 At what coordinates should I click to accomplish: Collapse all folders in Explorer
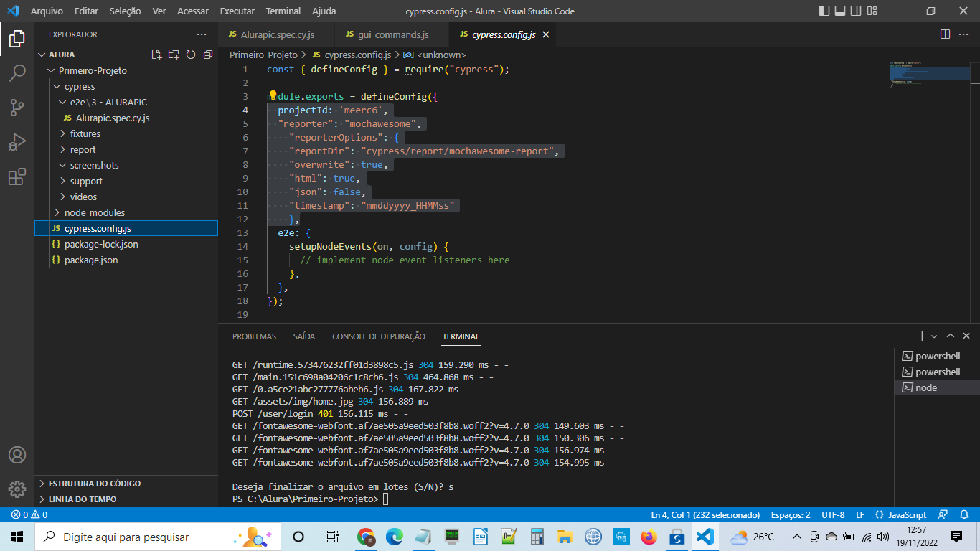point(208,55)
